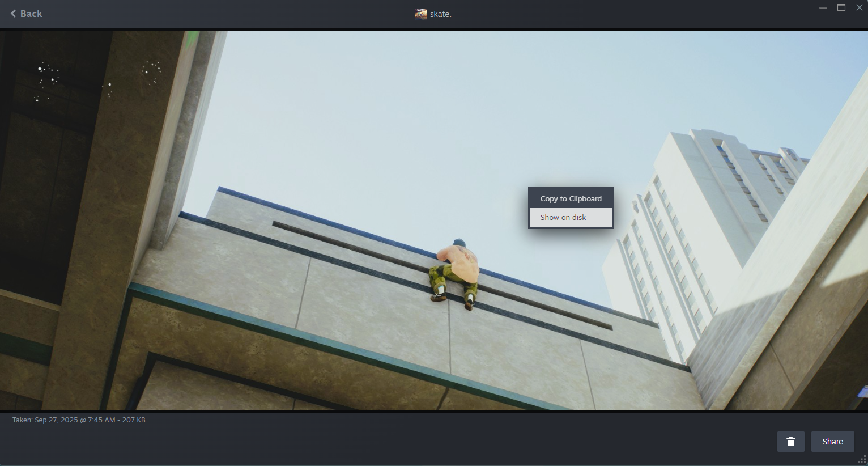Screen dimensions: 868x466
Task: Click the skate. game icon in title
Action: (421, 14)
